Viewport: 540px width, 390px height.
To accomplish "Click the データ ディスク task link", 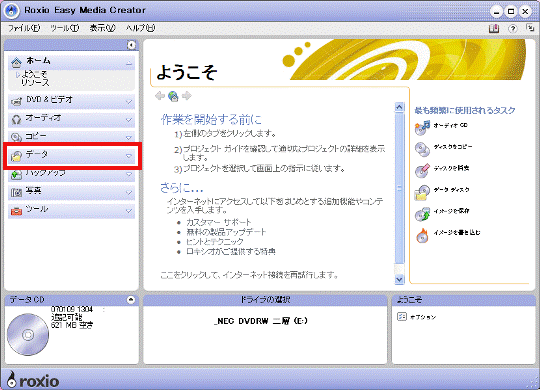I will pos(451,189).
